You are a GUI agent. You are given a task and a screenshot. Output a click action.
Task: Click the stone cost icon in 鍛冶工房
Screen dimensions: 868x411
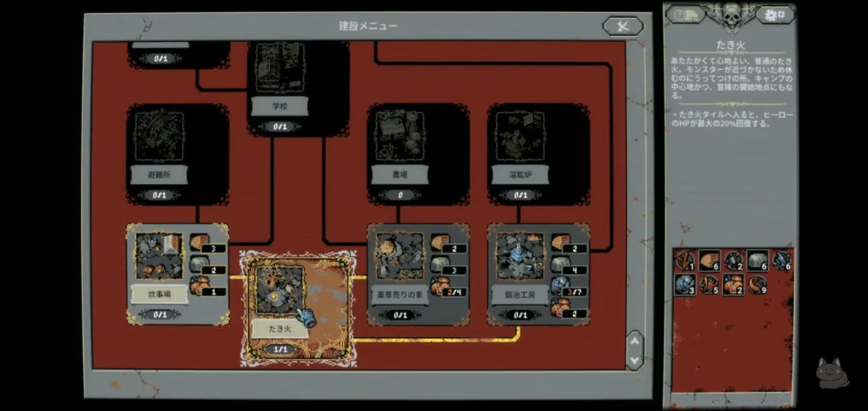tap(561, 265)
